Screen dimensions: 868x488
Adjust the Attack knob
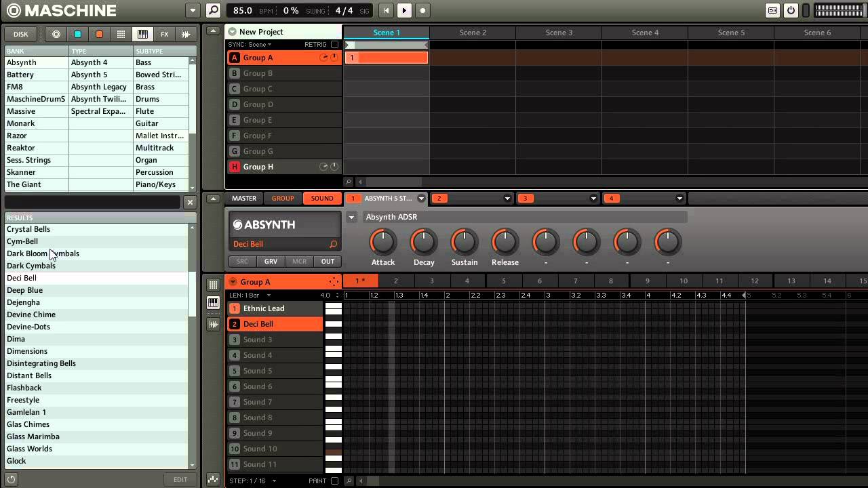tap(382, 242)
